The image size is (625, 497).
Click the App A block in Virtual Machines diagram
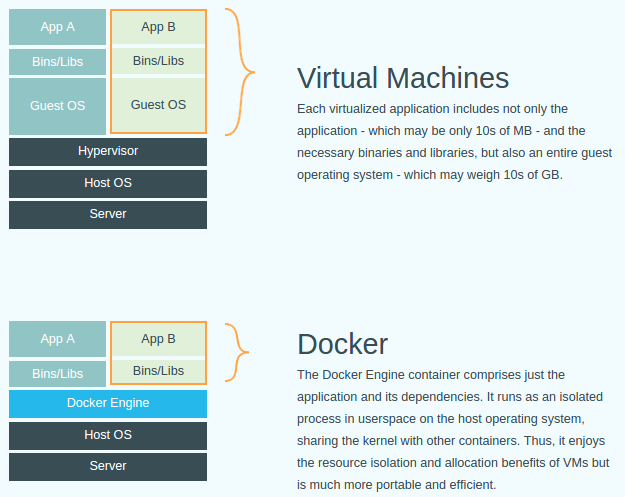click(x=57, y=27)
